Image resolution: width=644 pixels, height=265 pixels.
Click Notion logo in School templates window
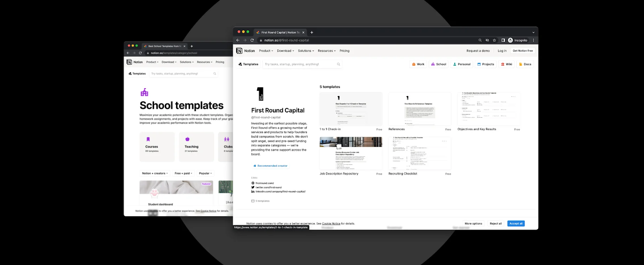(x=129, y=62)
